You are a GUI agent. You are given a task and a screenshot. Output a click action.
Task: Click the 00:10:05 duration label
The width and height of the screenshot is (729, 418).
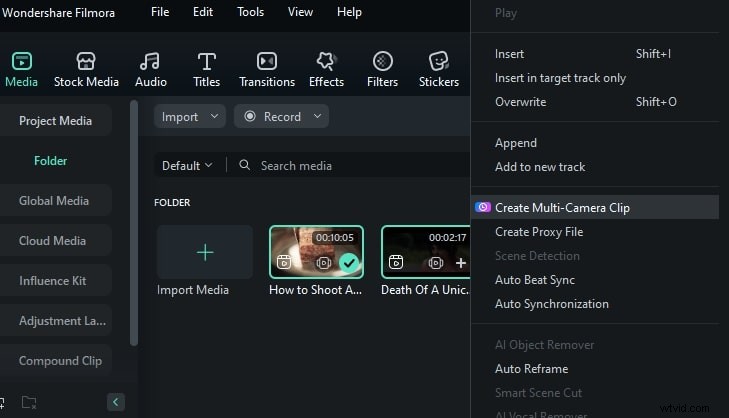pyautogui.click(x=335, y=238)
